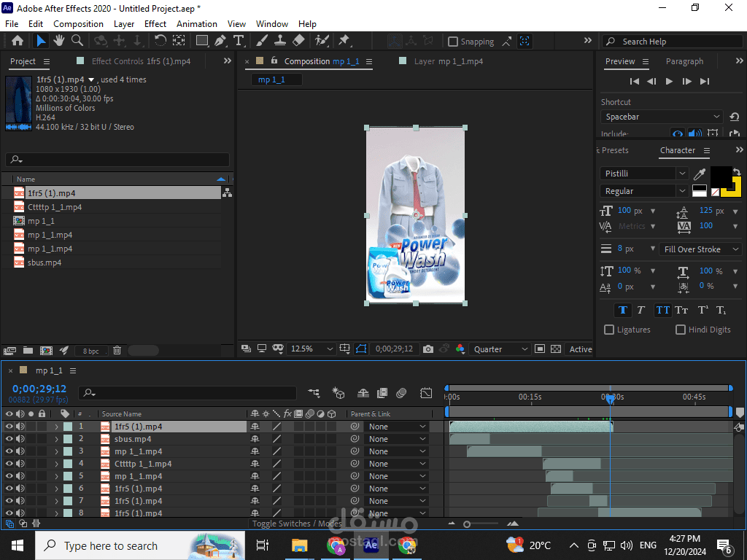
Task: Select the Home icon in toolbar
Action: [18, 41]
